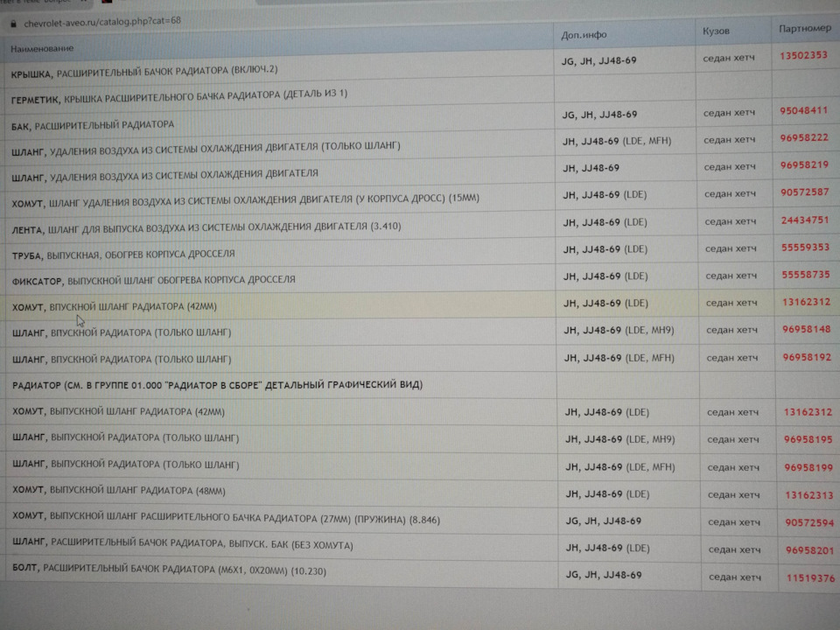
Task: Click the Наименование column header
Action: (42, 48)
